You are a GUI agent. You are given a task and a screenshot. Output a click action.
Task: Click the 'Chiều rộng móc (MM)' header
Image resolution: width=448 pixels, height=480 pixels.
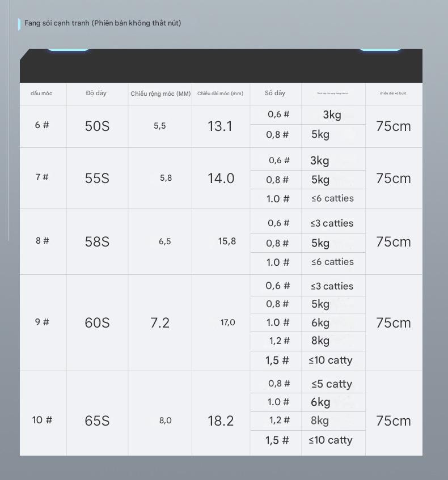pyautogui.click(x=160, y=94)
